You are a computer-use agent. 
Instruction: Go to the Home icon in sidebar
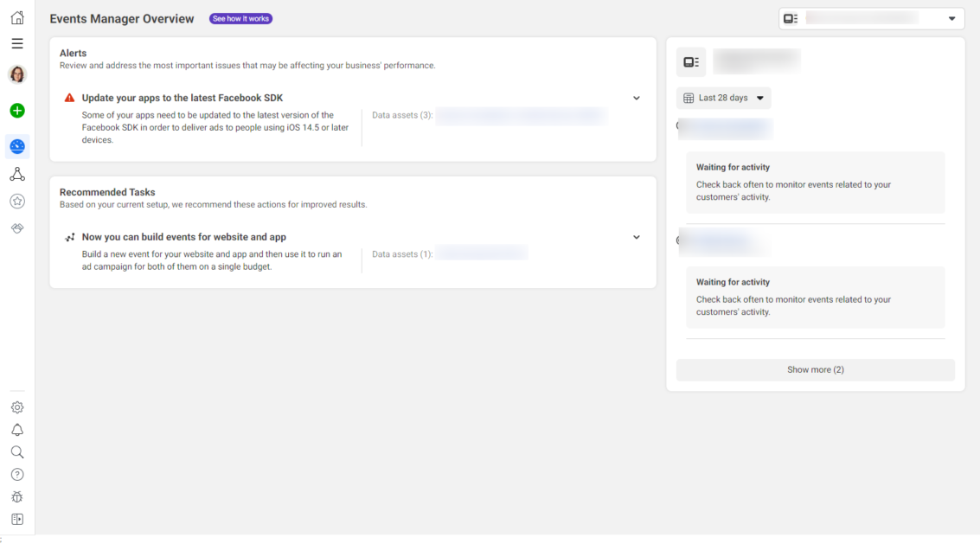17,18
